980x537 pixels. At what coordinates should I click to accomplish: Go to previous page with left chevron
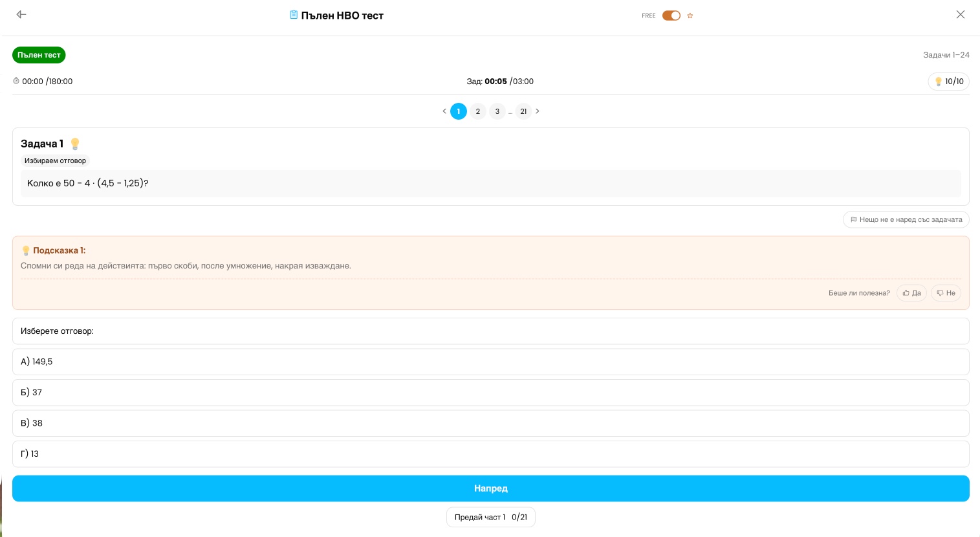click(x=444, y=111)
